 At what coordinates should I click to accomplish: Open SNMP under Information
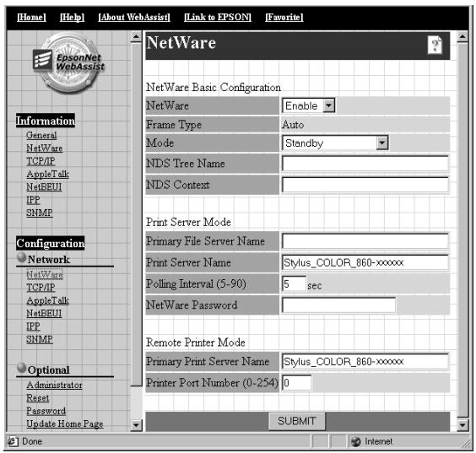[x=40, y=213]
